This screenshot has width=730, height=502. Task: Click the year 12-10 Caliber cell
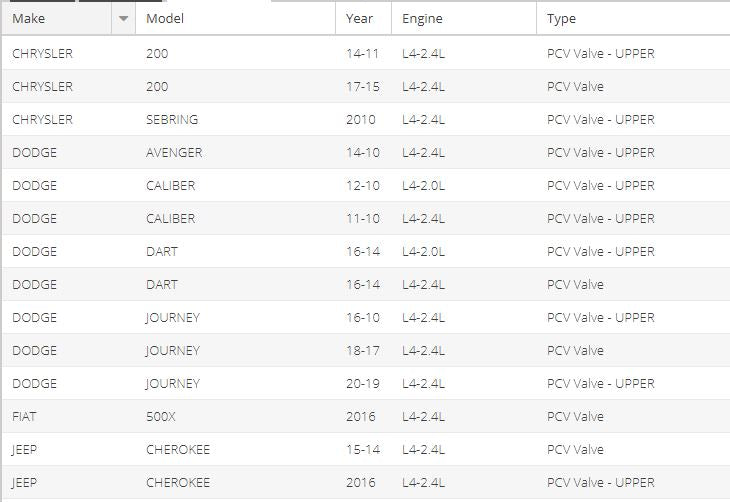pyautogui.click(x=362, y=185)
